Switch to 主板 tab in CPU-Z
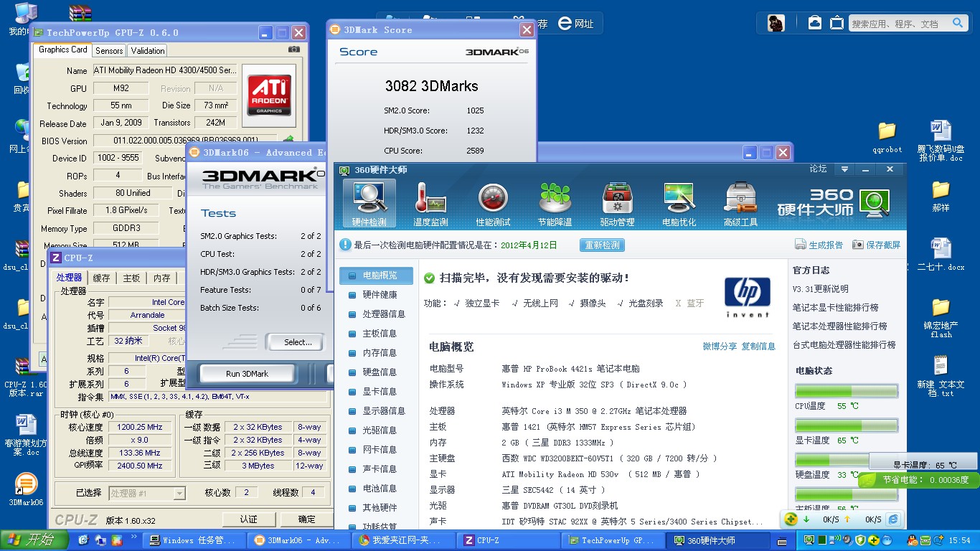Image resolution: width=980 pixels, height=551 pixels. click(131, 278)
